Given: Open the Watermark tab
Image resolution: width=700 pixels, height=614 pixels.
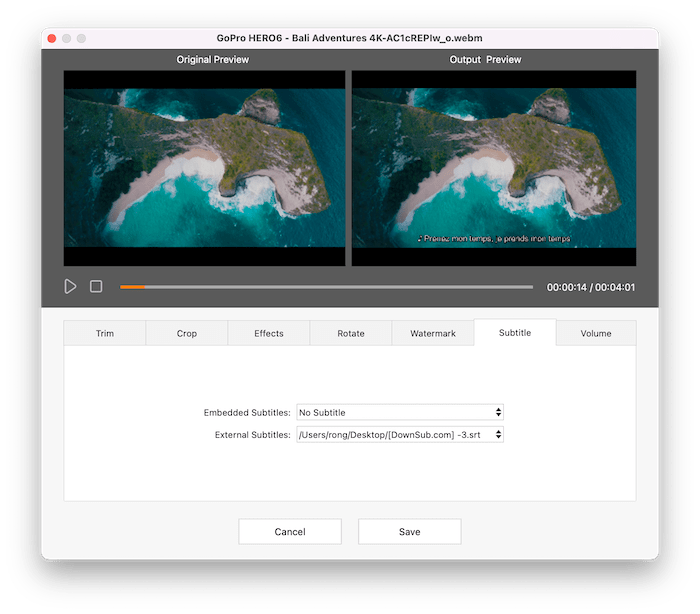Looking at the screenshot, I should 433,333.
